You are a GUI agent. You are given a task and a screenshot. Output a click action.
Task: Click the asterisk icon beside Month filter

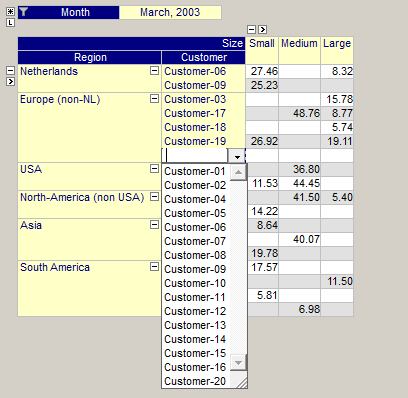(10, 12)
